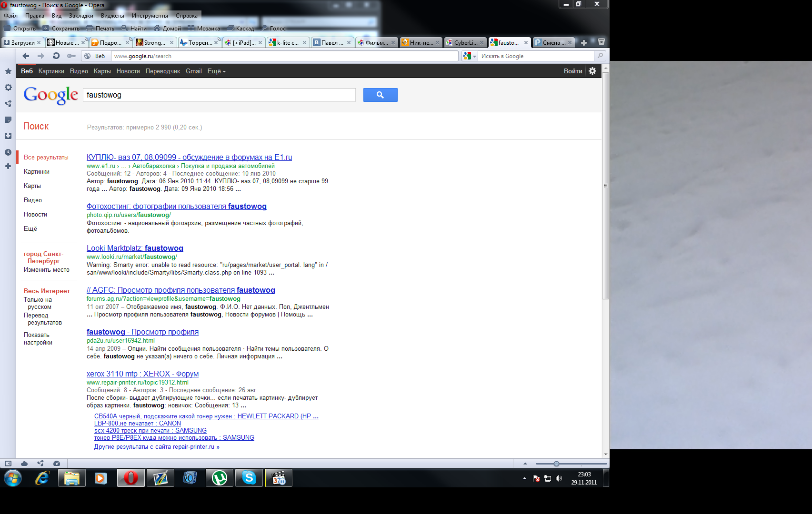Open the Windows Start menu
The width and height of the screenshot is (812, 514).
pos(13,478)
